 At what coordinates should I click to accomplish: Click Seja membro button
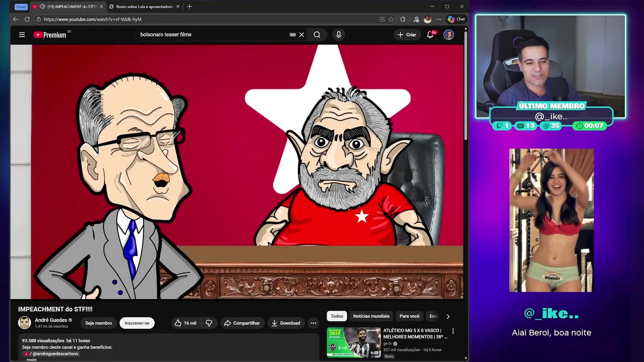click(x=99, y=323)
